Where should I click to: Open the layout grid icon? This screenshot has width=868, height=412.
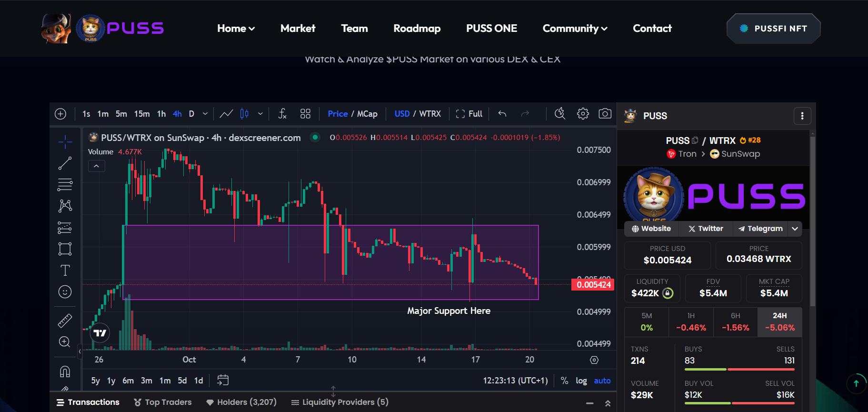(x=305, y=114)
